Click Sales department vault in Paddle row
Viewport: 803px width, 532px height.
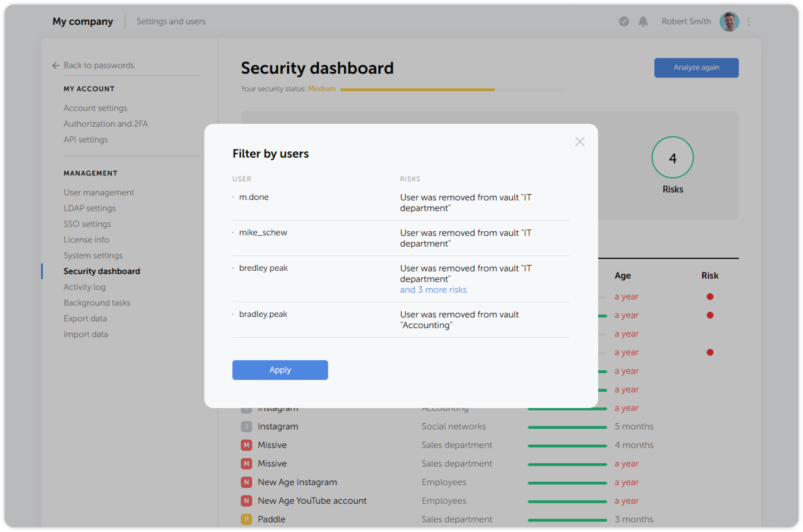[457, 519]
